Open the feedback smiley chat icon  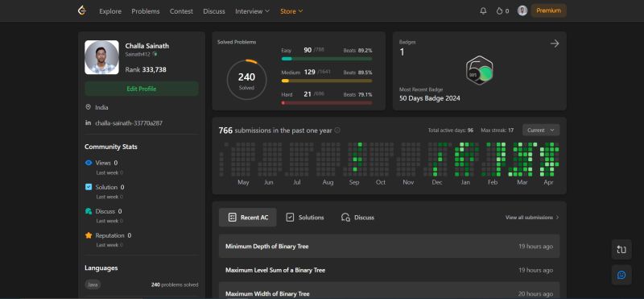tap(621, 275)
